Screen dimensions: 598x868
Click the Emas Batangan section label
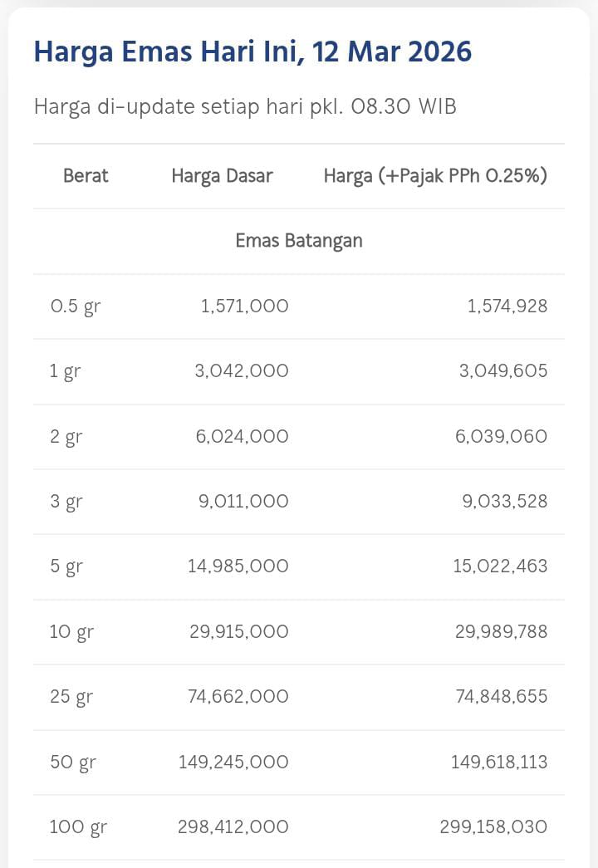(x=299, y=241)
